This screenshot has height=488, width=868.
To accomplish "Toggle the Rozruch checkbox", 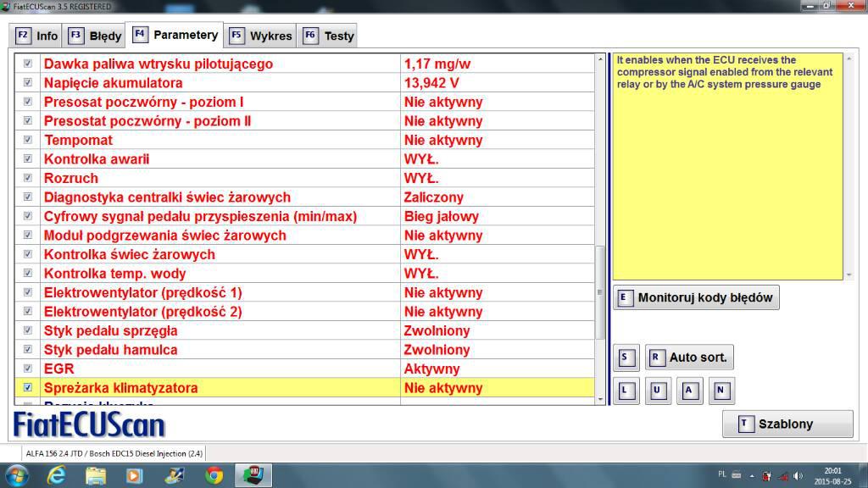I will (28, 178).
